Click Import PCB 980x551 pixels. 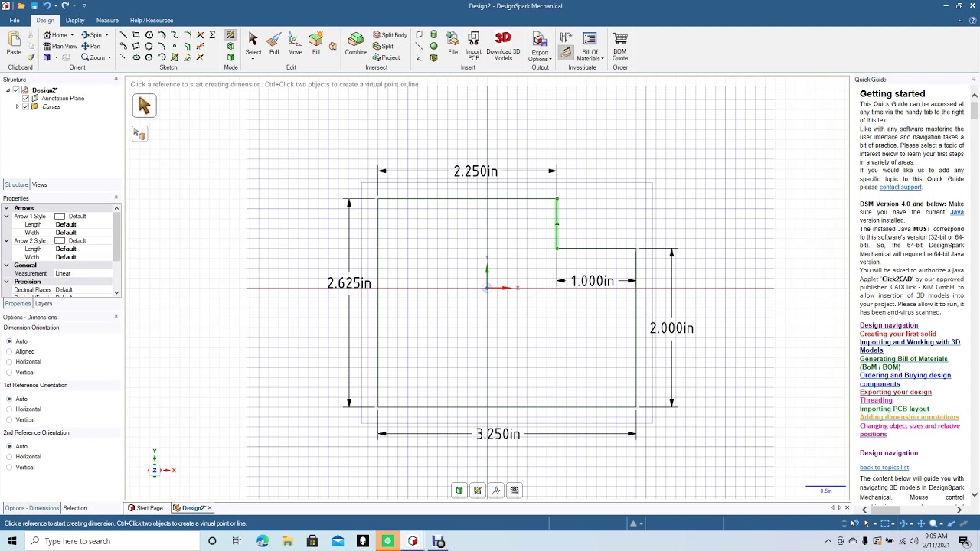point(473,46)
